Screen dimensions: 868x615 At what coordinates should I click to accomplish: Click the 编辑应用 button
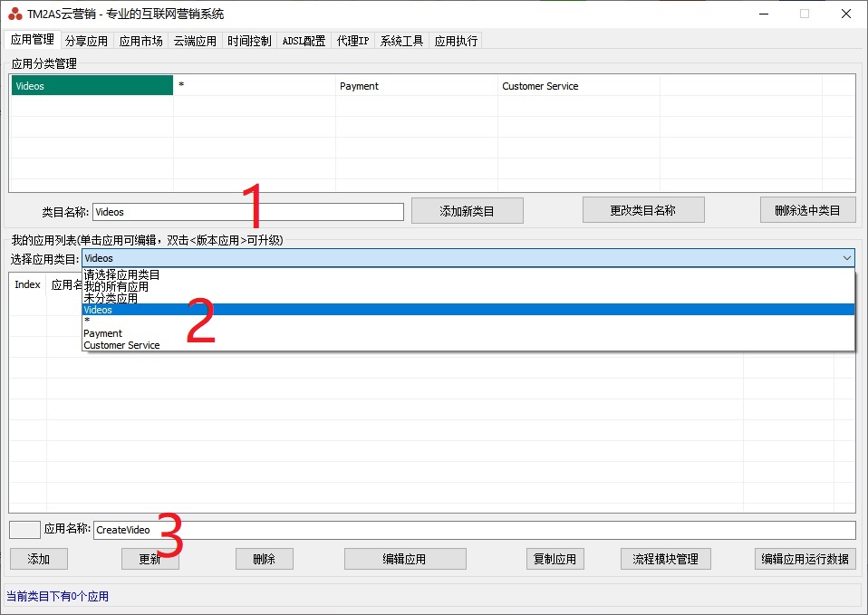point(404,558)
